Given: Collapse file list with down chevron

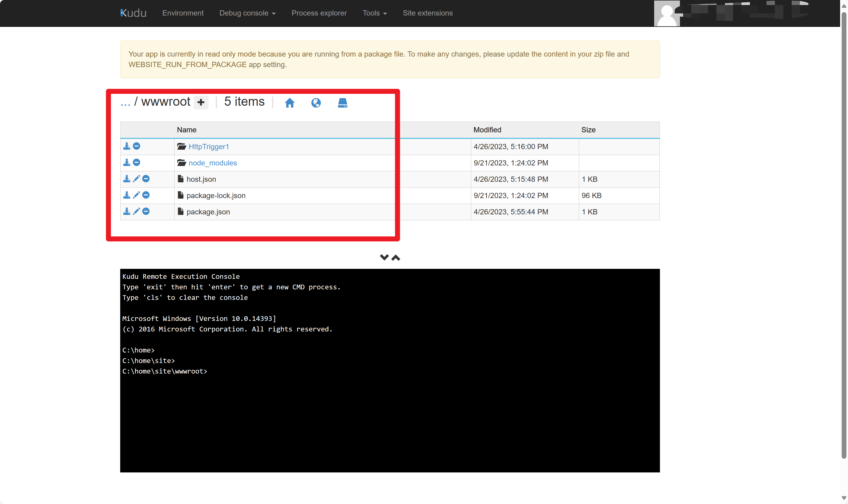Looking at the screenshot, I should pyautogui.click(x=384, y=258).
